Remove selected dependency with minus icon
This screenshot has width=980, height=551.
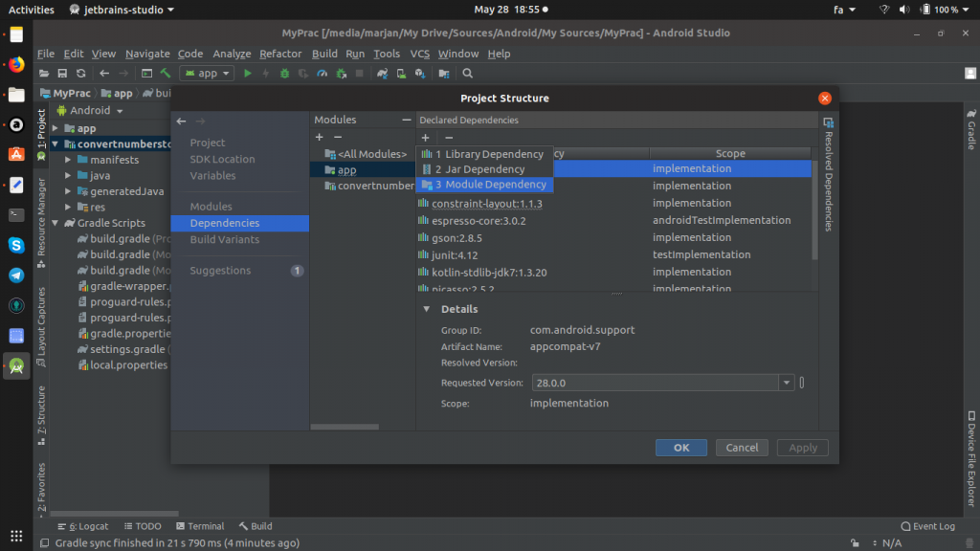pos(449,138)
